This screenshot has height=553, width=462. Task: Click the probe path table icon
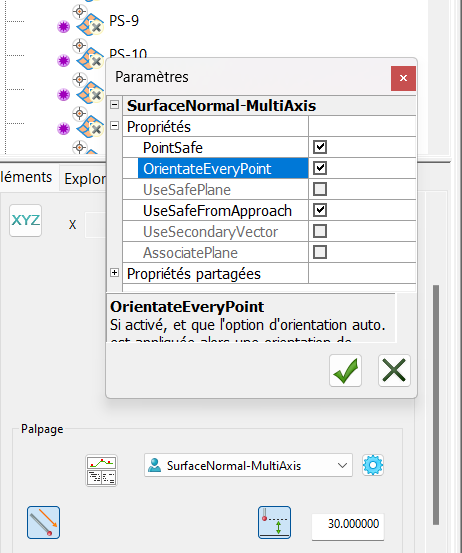point(101,471)
